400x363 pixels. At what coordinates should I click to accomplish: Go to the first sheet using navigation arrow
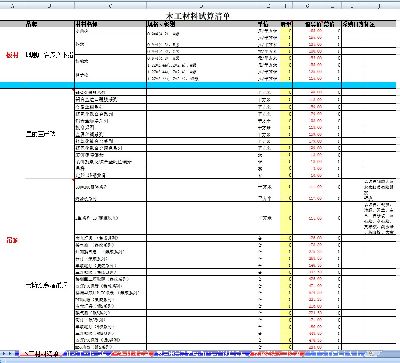(3, 354)
